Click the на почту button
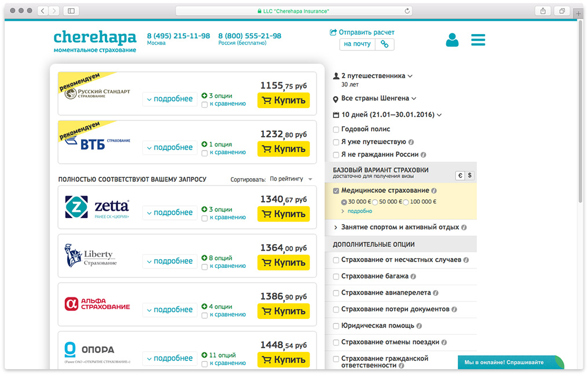The width and height of the screenshot is (588, 375). click(x=357, y=44)
